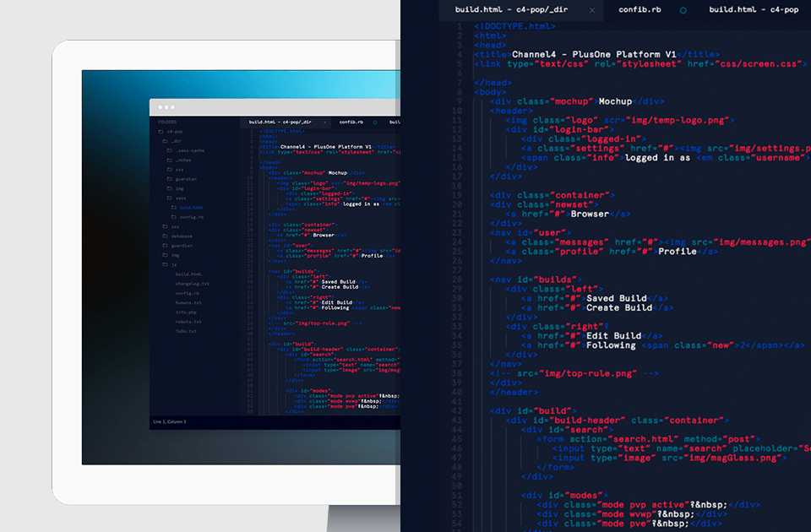The image size is (811, 532).
Task: Click the FOLDERS sidebar heading
Action: tap(167, 122)
